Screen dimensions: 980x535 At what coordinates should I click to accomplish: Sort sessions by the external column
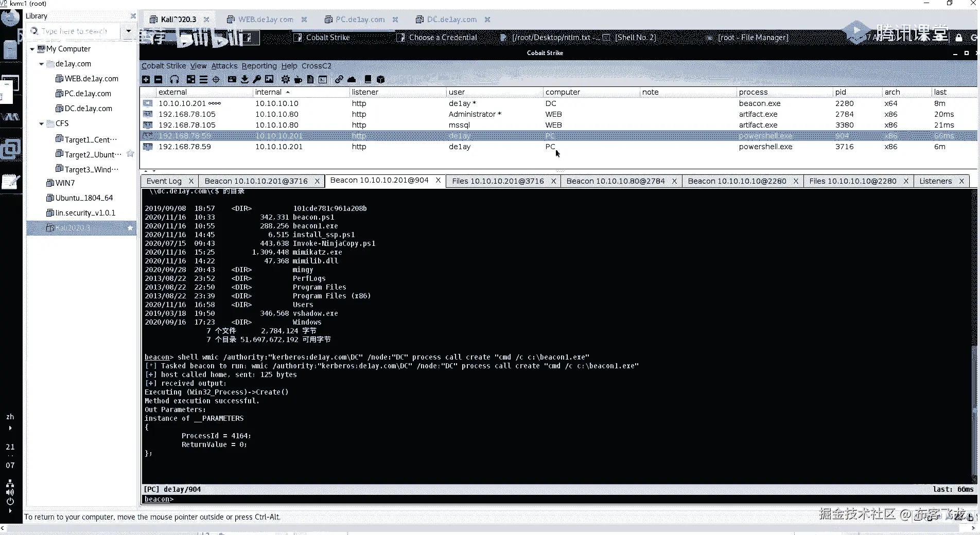pos(204,92)
